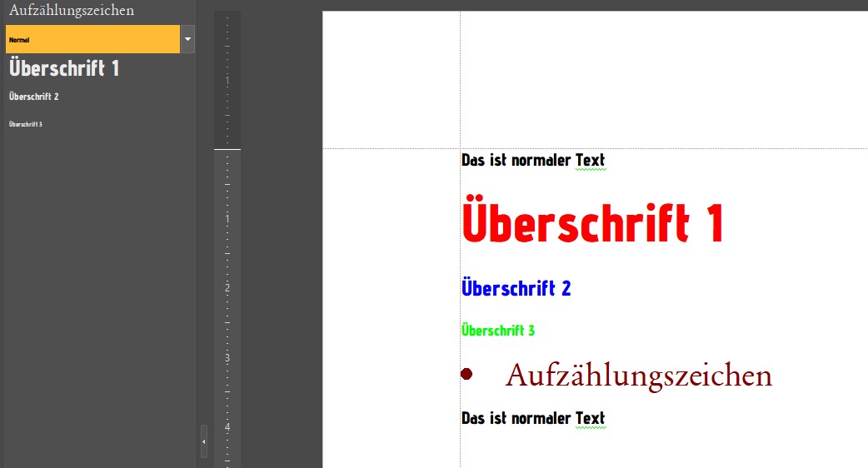Click the dark red Aufzählungszeichen bullet text

[x=639, y=376]
